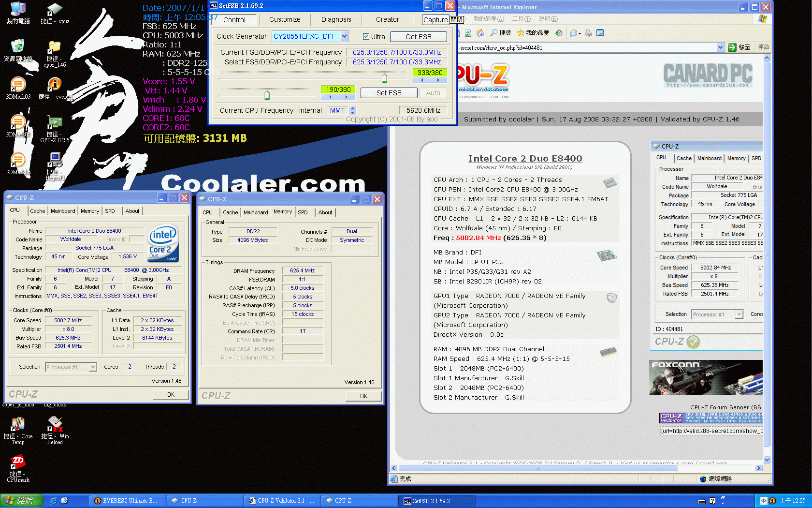Open the Windows Start button

pyautogui.click(x=22, y=501)
